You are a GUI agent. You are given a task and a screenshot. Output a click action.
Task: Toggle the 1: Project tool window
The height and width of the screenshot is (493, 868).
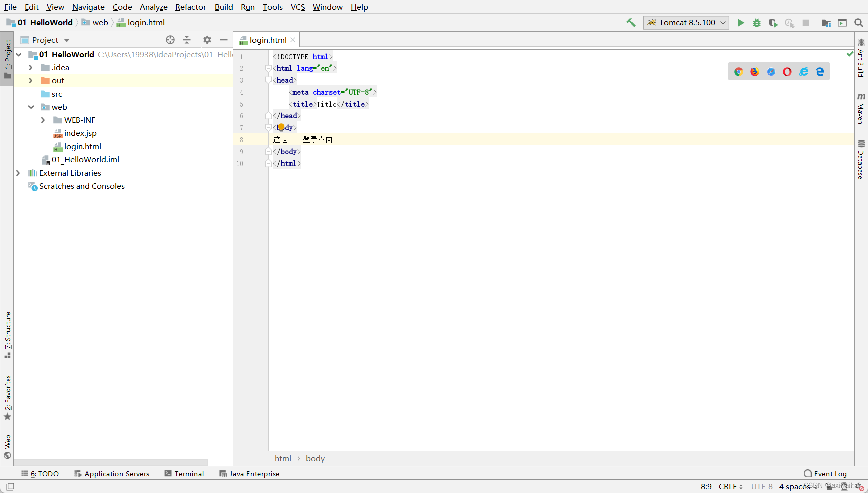coord(7,59)
